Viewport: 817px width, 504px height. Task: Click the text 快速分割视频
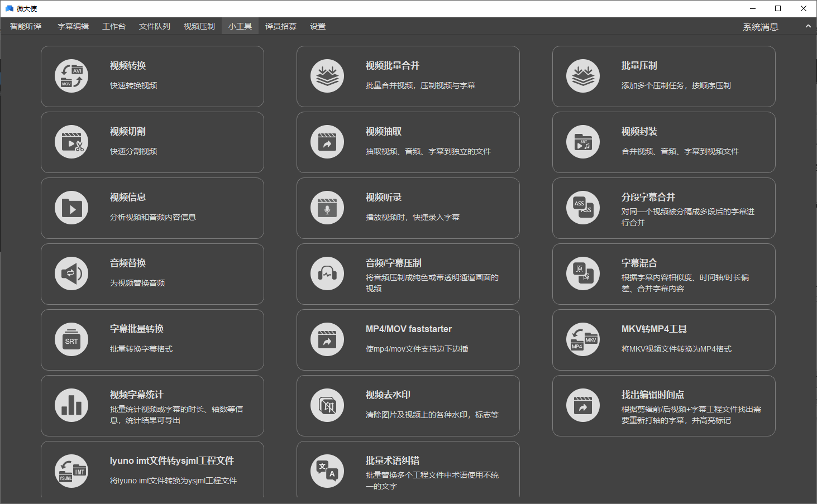tap(133, 151)
